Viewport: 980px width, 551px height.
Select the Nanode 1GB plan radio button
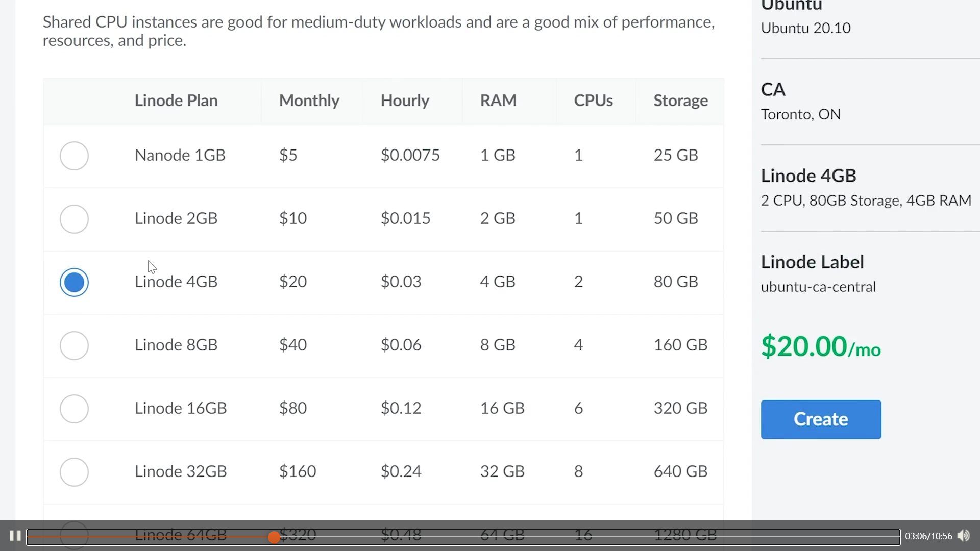click(x=74, y=156)
